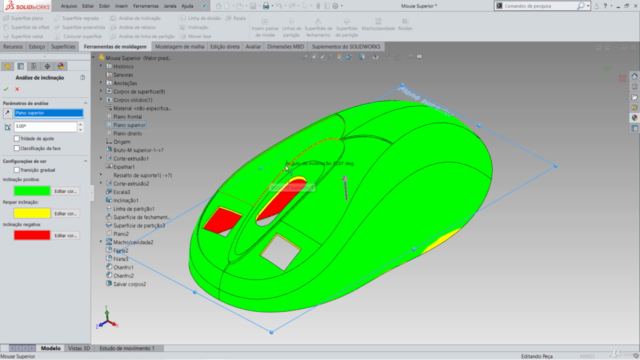
Task: Click the draft angle input field
Action: pos(45,127)
